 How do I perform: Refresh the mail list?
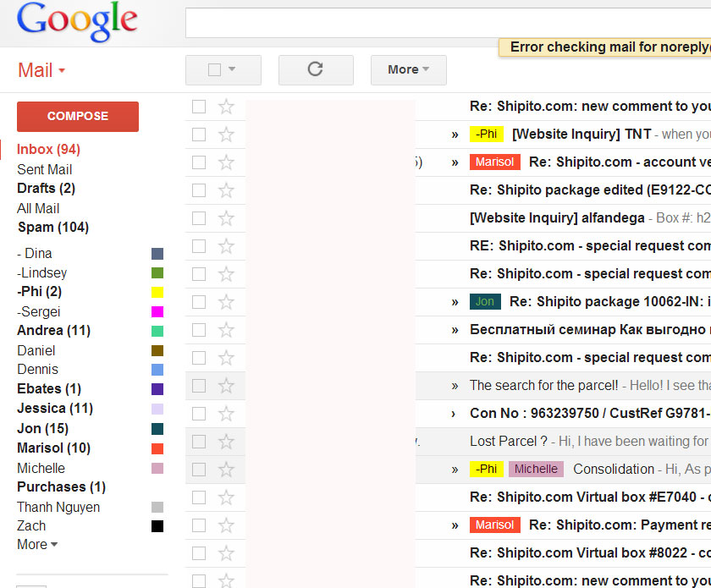pyautogui.click(x=316, y=70)
